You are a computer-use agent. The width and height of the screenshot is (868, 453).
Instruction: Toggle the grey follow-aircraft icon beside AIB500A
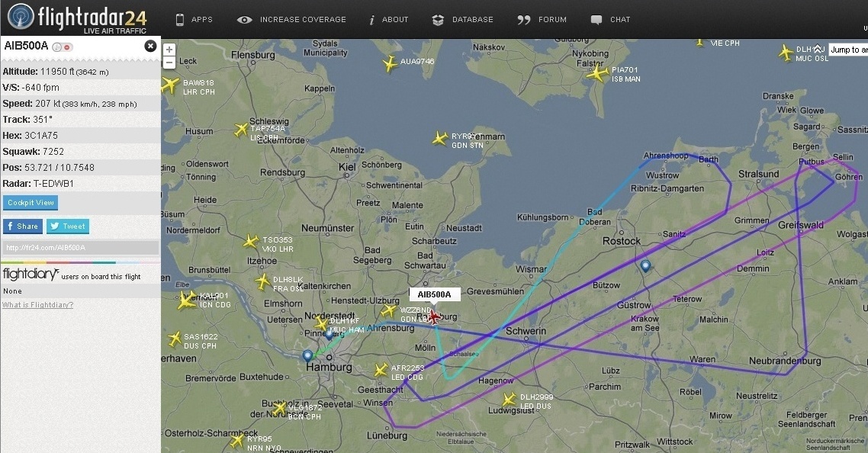click(57, 47)
